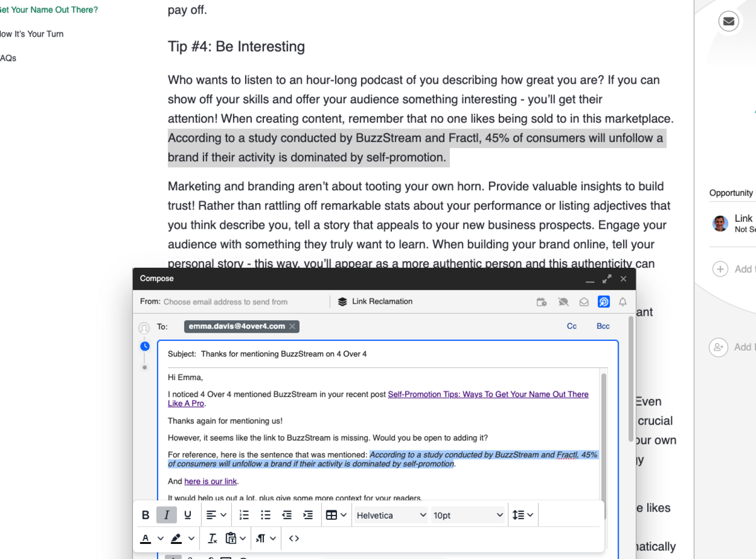Clear formatting with the Tx icon
The image size is (756, 559).
tap(212, 538)
